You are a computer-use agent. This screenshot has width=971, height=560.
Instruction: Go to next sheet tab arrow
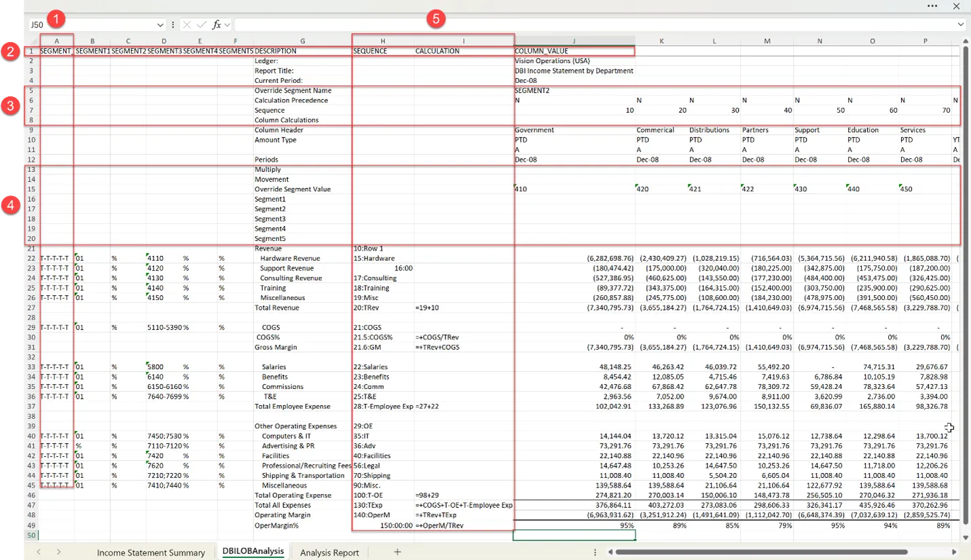58,552
